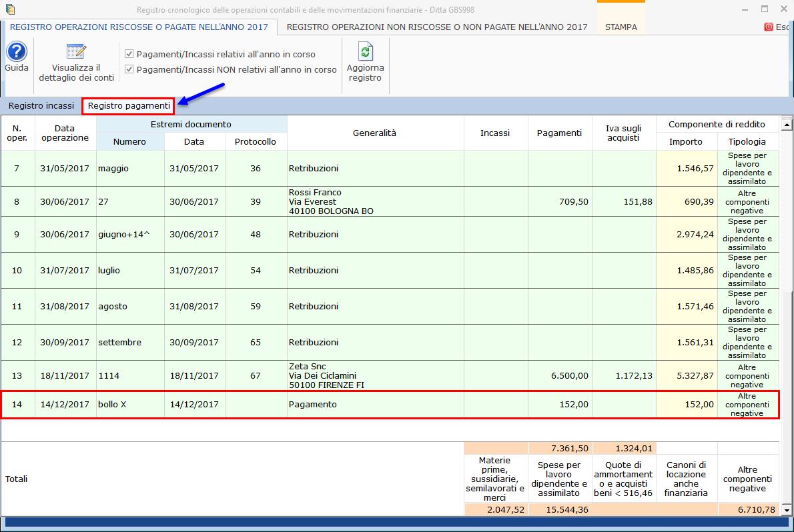This screenshot has width=794, height=532.
Task: Click the Iva sugli acquisti column header
Action: point(623,133)
